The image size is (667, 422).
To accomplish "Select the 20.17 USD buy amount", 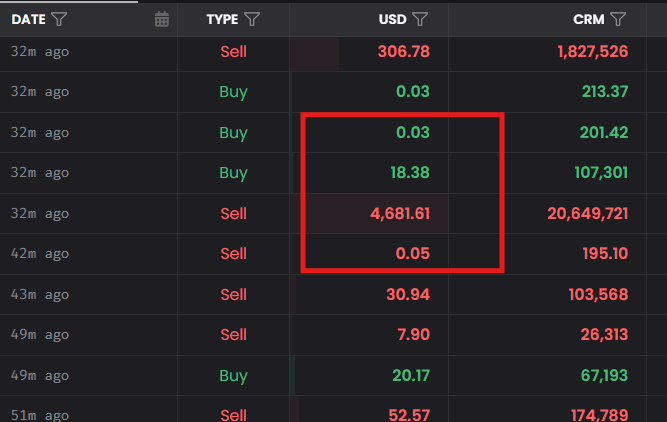I will [411, 376].
